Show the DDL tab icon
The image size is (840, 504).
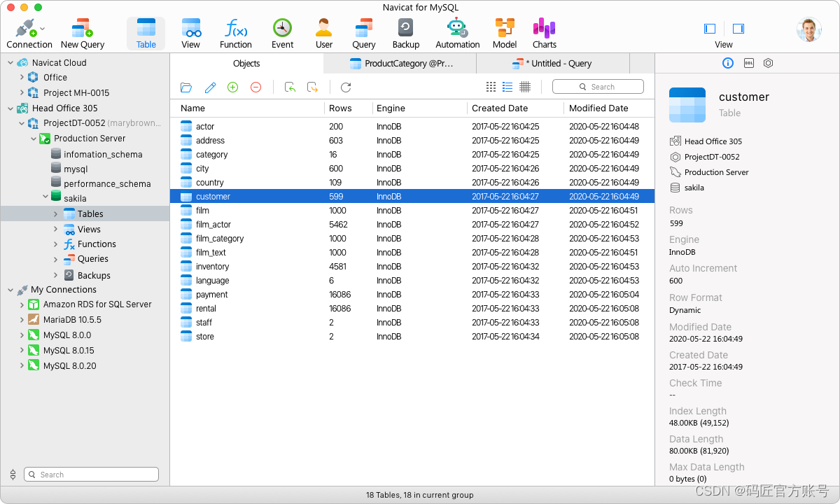pos(748,63)
